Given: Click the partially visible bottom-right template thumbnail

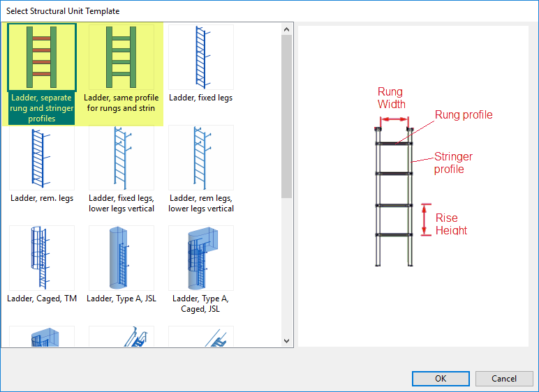Looking at the screenshot, I should coord(201,336).
